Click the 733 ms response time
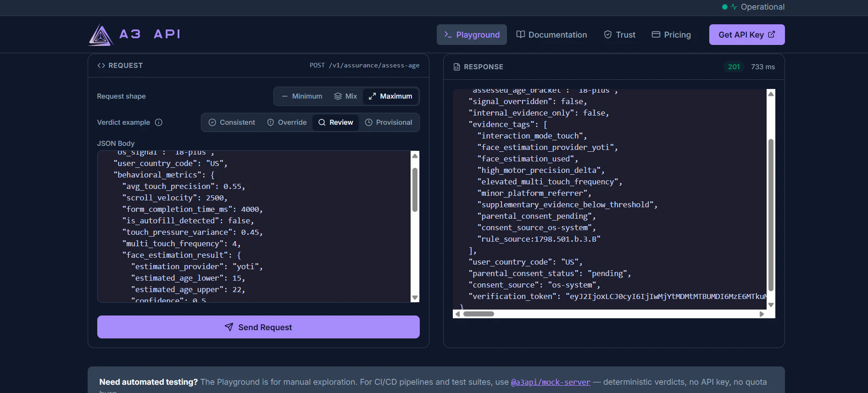Screen dimensions: 868x393 763,67
